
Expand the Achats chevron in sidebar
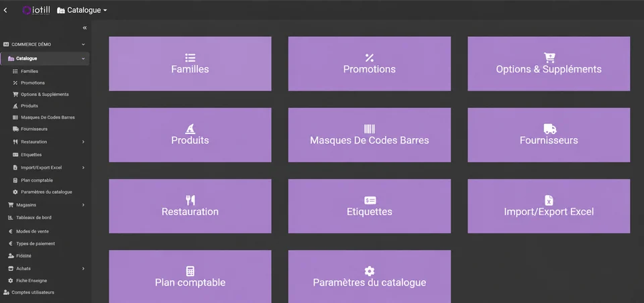pyautogui.click(x=83, y=269)
